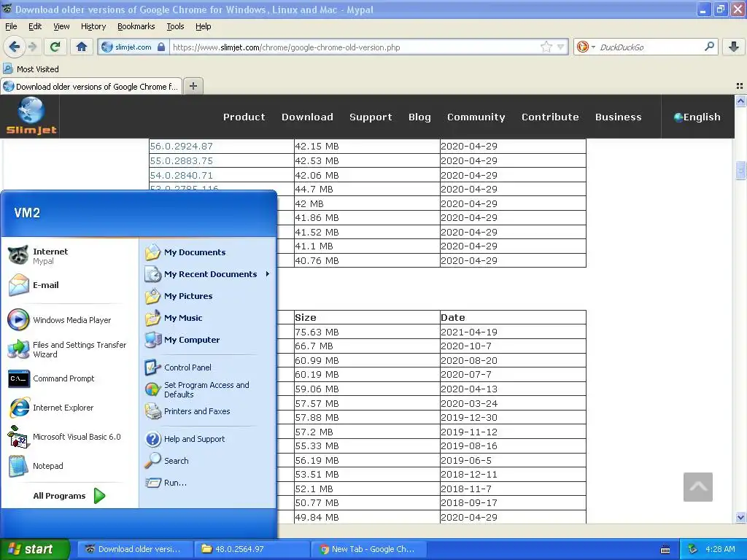This screenshot has height=560, width=747.
Task: Open the English language selector
Action: click(697, 117)
